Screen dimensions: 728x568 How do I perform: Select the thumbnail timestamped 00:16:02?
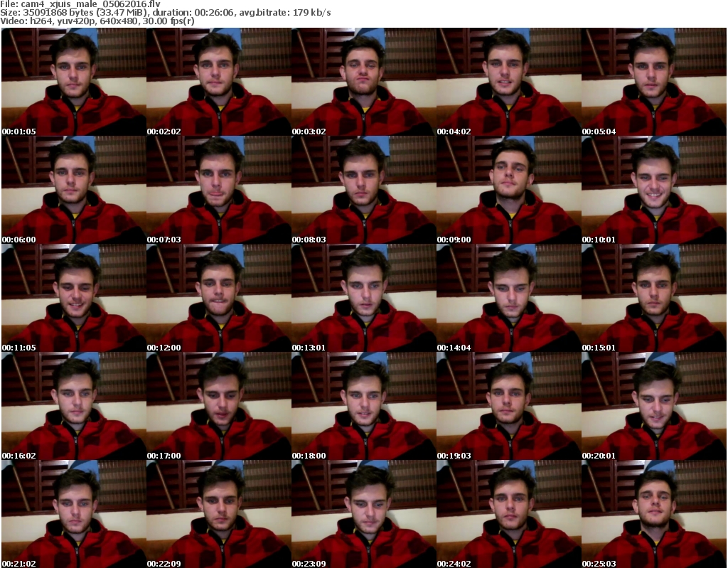(x=74, y=406)
